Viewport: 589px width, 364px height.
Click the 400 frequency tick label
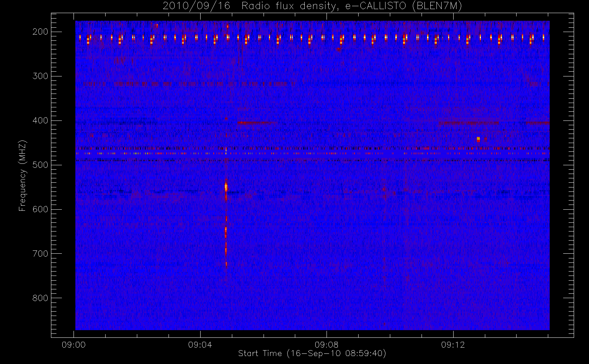tap(40, 120)
